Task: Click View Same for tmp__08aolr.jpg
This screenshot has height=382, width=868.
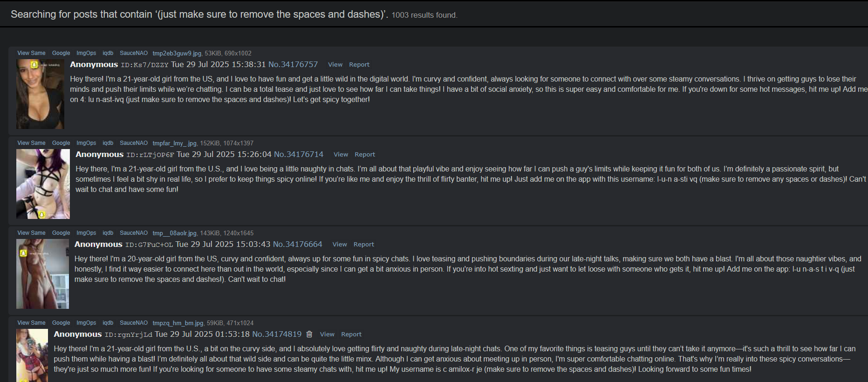Action: coord(31,233)
